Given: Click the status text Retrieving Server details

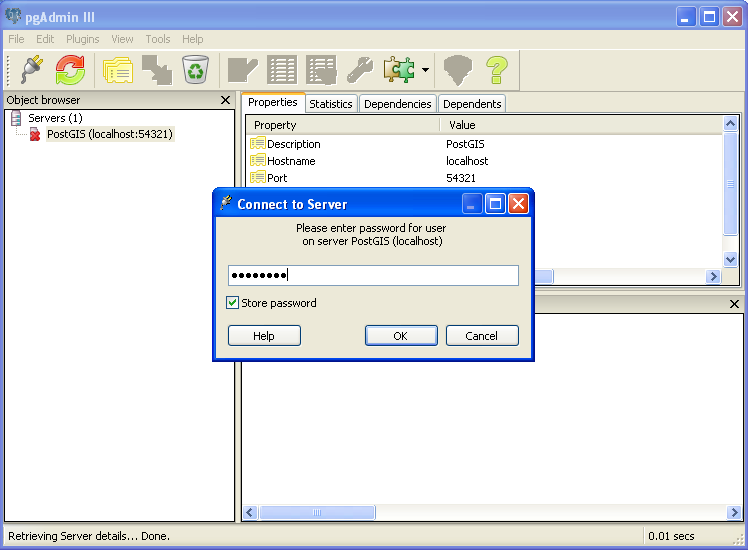Looking at the screenshot, I should point(89,536).
